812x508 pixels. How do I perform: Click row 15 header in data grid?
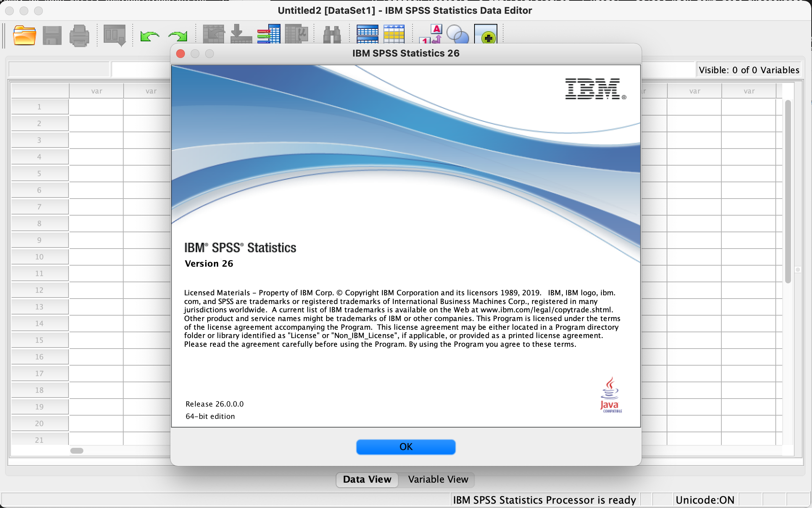pyautogui.click(x=40, y=340)
